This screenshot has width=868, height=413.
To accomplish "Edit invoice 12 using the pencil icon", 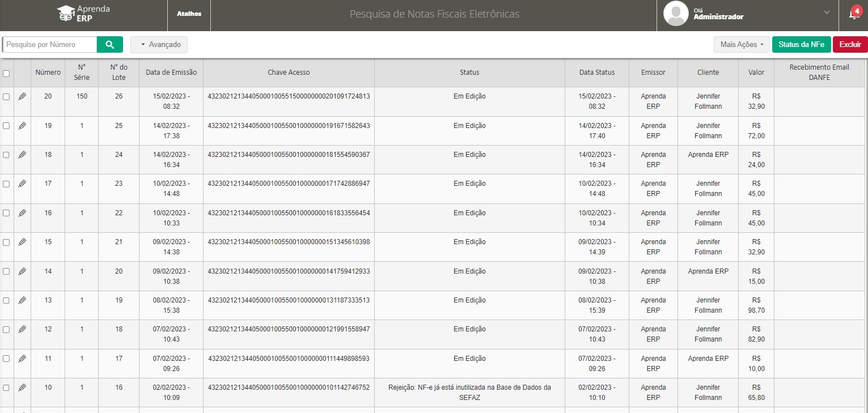I will tap(22, 329).
